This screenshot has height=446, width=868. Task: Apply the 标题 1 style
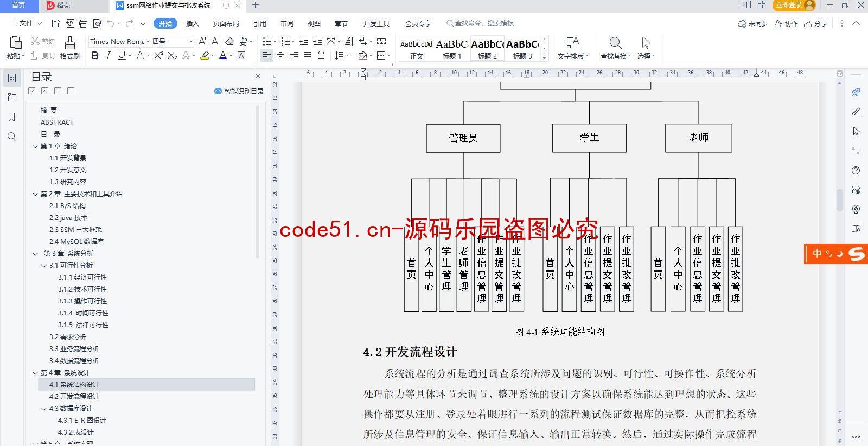point(451,49)
